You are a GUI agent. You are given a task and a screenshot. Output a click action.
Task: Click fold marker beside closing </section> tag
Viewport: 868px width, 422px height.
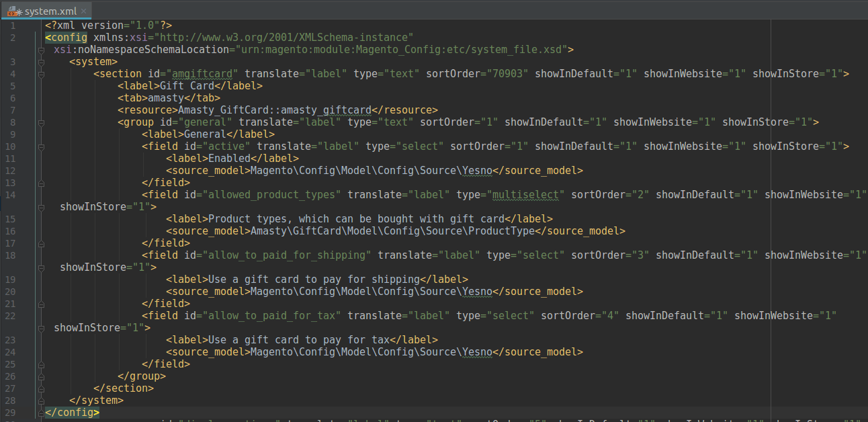click(41, 388)
